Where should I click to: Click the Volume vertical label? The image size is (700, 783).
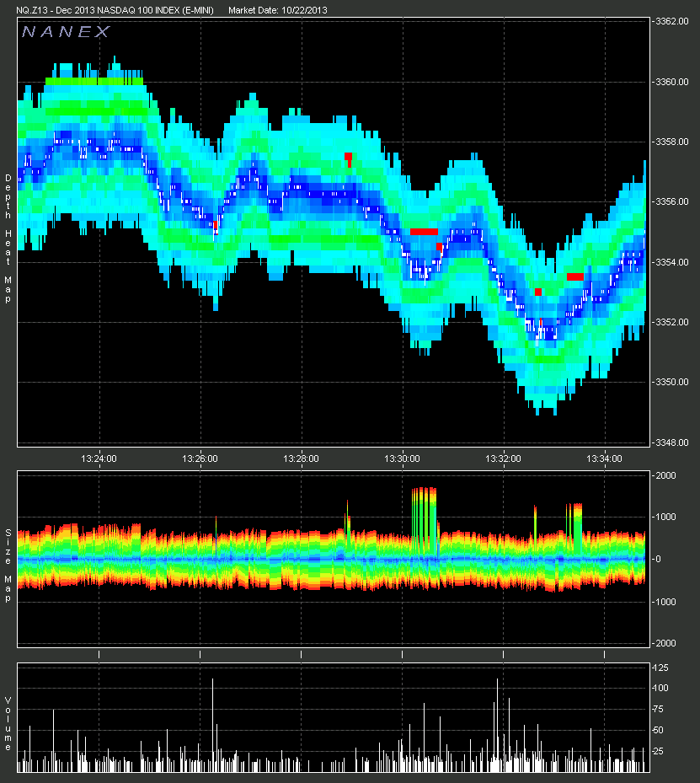(8, 723)
